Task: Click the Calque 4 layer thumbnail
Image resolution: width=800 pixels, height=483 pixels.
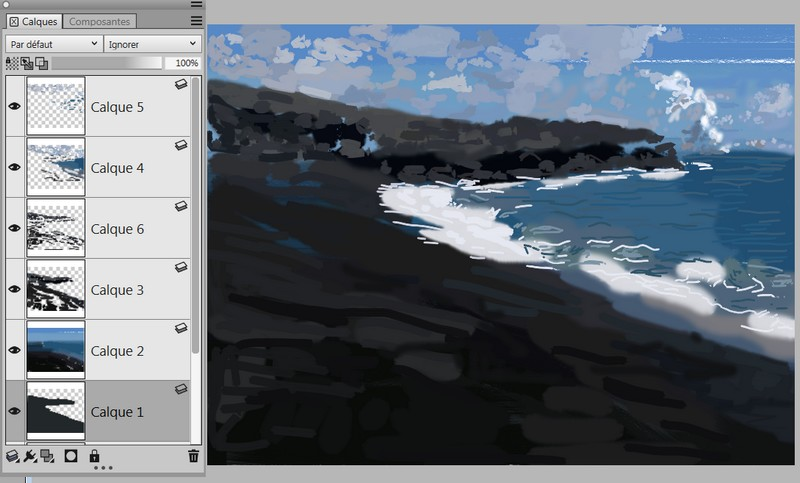Action: [x=56, y=167]
